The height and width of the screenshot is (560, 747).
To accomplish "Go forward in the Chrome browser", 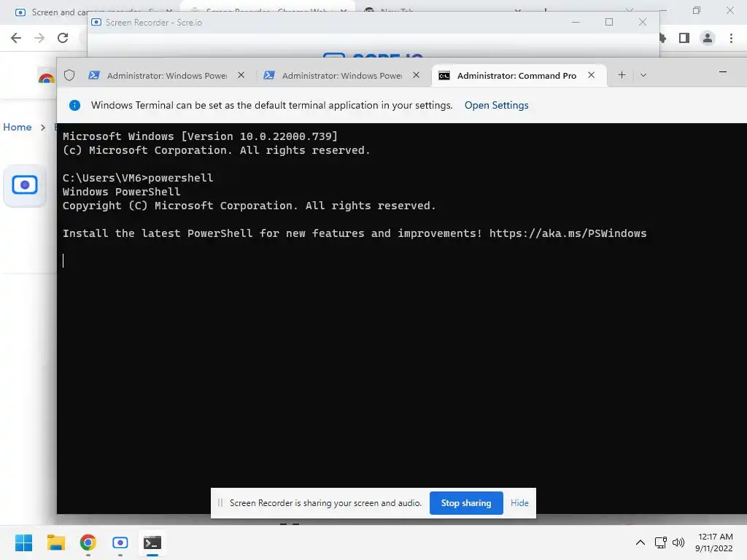I will pyautogui.click(x=39, y=38).
